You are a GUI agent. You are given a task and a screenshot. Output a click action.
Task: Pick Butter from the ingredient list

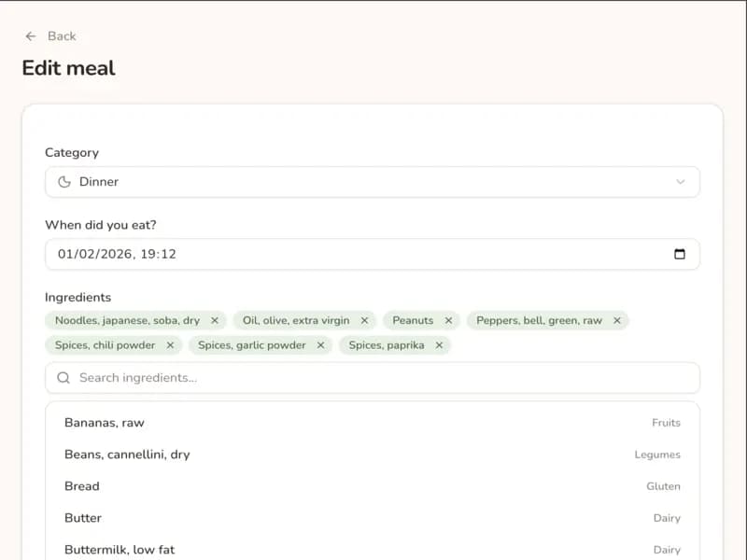pyautogui.click(x=83, y=518)
